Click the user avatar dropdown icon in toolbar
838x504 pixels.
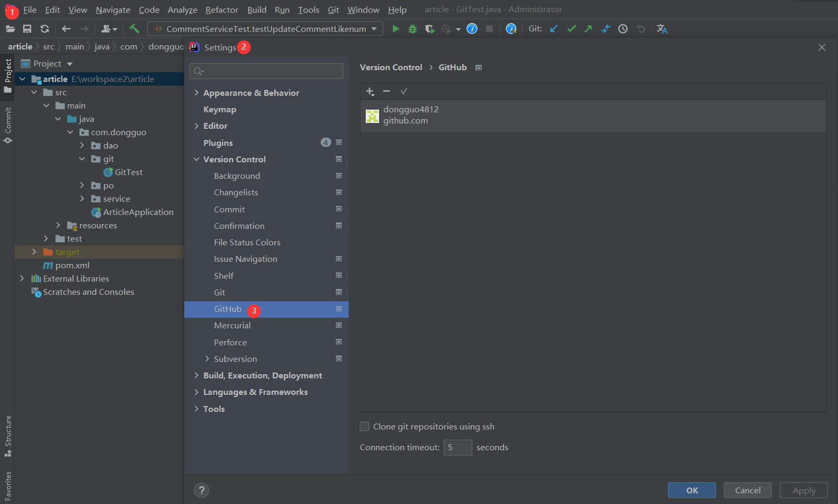[109, 29]
